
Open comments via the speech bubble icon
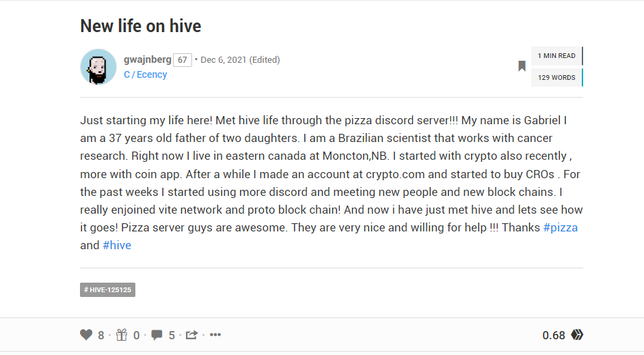(x=157, y=335)
